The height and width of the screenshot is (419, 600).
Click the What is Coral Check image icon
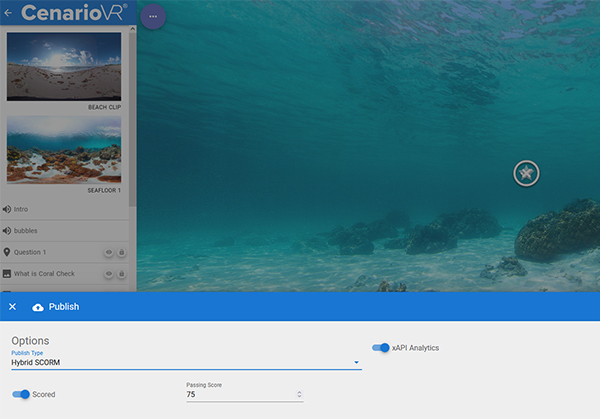7,273
